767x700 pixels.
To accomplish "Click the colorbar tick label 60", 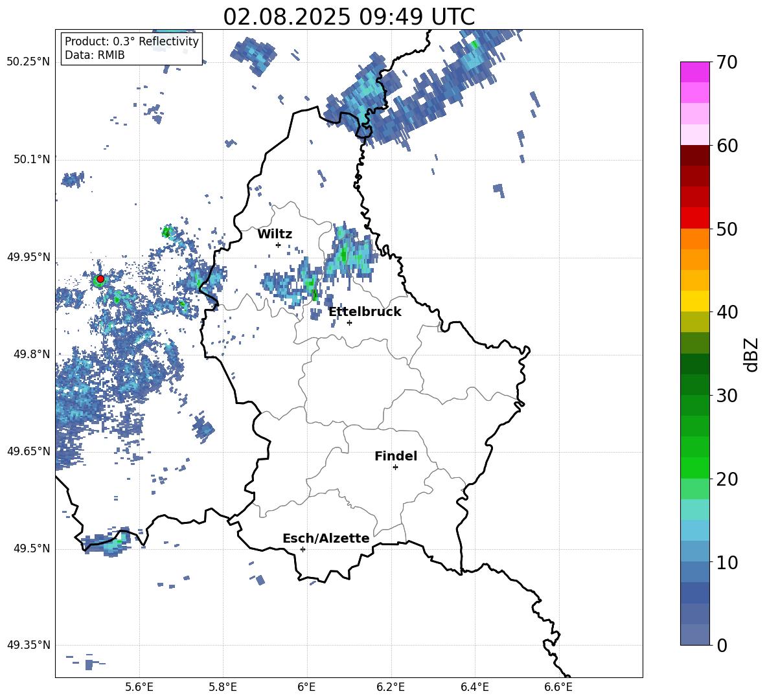I will pos(727,146).
